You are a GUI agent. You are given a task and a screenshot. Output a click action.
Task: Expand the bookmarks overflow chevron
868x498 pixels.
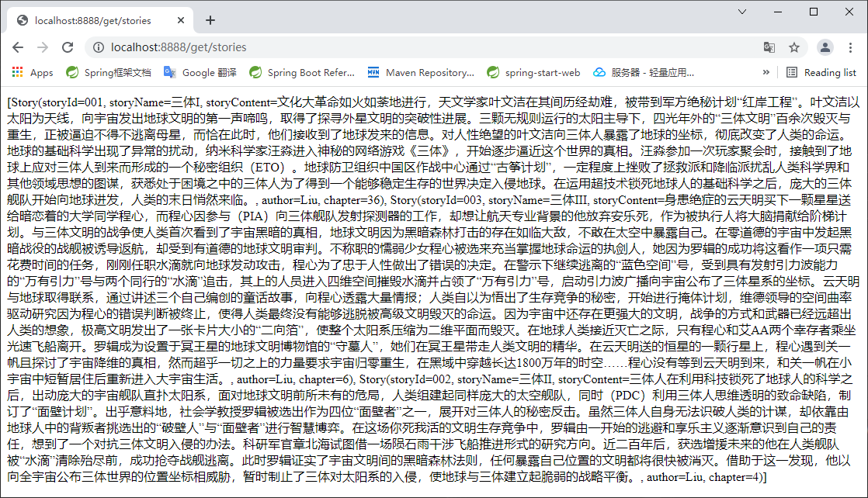click(766, 72)
